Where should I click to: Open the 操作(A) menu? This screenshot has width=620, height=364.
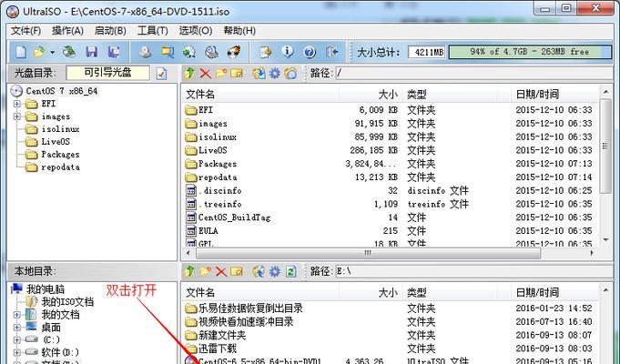pyautogui.click(x=67, y=30)
